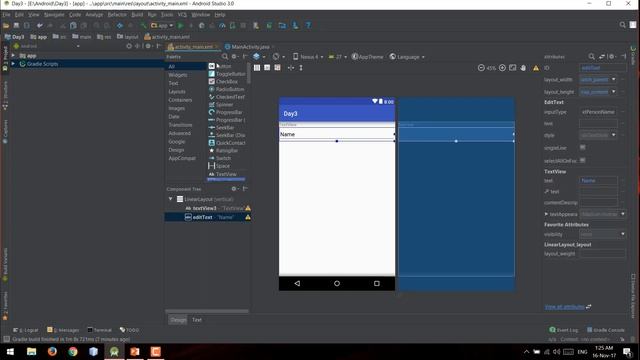This screenshot has width=640, height=360.
Task: Click the Search Everywhere magnifier icon
Action: (x=622, y=25)
